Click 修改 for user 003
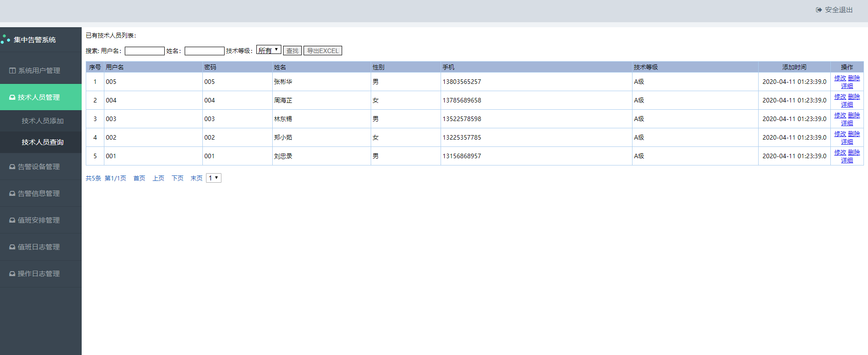The height and width of the screenshot is (355, 868). (840, 115)
